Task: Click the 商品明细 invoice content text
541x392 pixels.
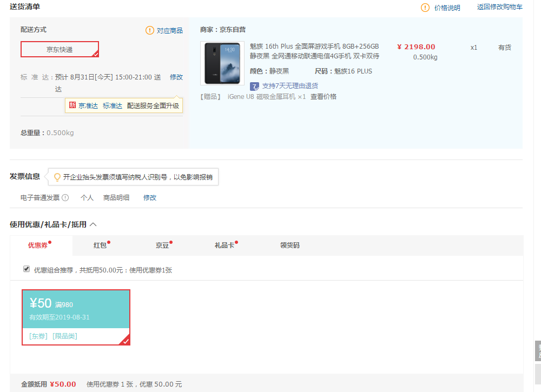Action: click(x=116, y=197)
